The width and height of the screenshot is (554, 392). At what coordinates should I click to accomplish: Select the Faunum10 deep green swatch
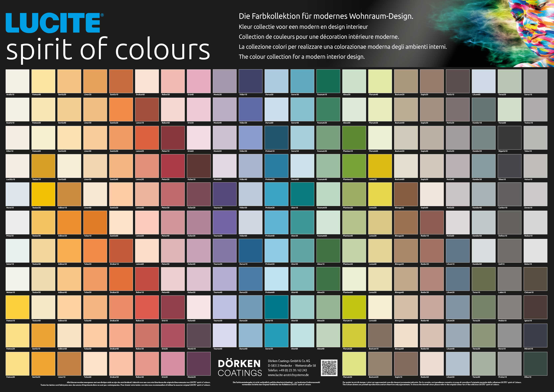[x=328, y=81]
